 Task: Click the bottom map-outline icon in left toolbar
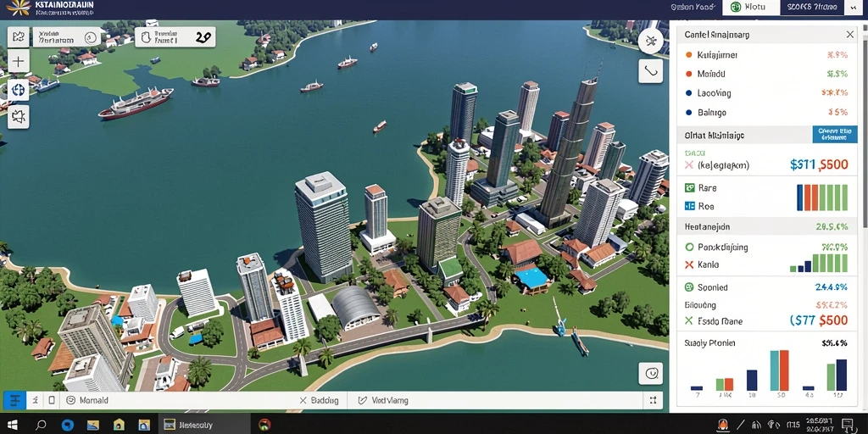[18, 116]
